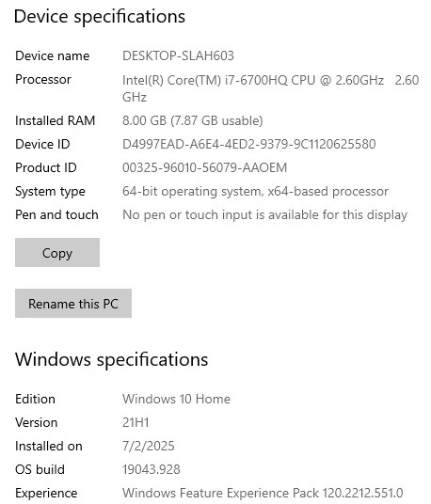This screenshot has width=431, height=504.
Task: Click the pen and touch availability text
Action: tap(264, 215)
